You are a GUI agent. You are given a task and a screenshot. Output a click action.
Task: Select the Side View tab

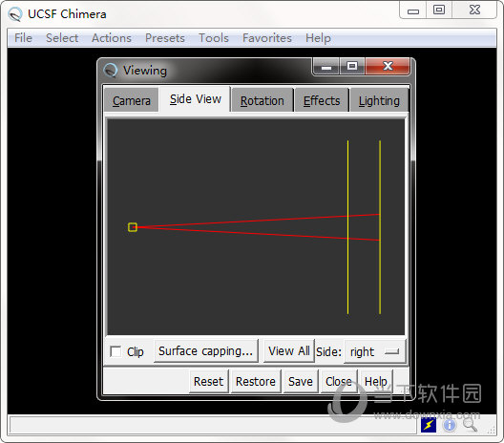196,99
